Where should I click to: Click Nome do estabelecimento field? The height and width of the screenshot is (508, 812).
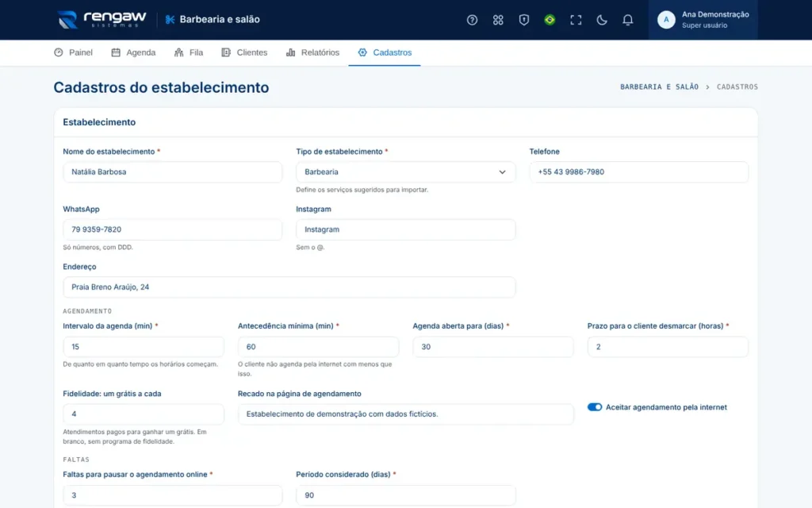(x=172, y=172)
